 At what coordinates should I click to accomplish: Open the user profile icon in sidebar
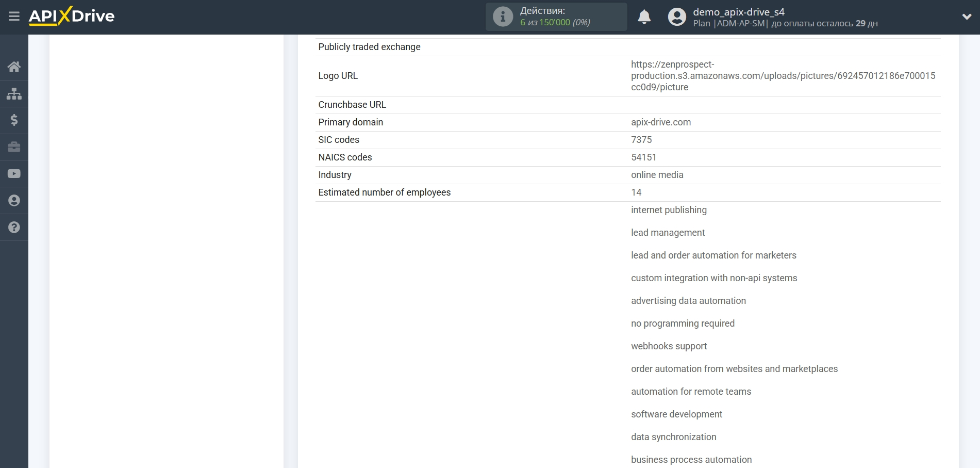pos(14,201)
